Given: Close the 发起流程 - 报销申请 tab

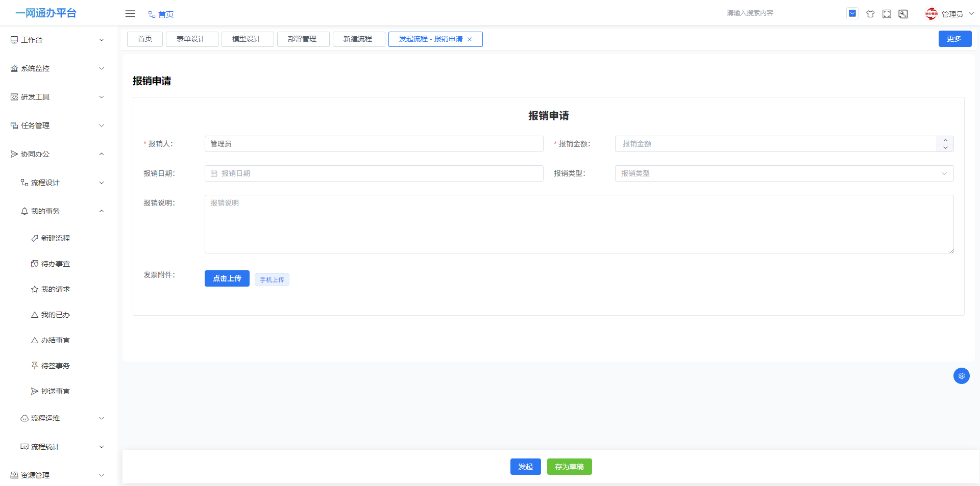Looking at the screenshot, I should 470,39.
